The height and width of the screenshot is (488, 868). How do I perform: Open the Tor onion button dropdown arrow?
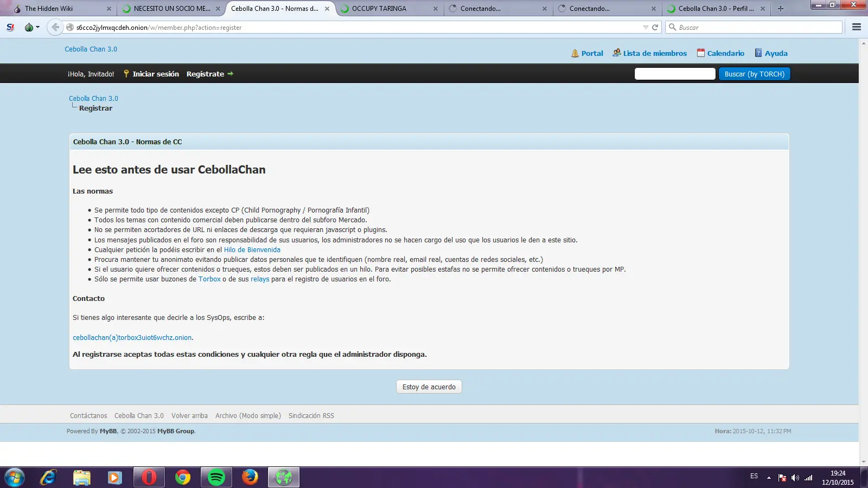[38, 27]
